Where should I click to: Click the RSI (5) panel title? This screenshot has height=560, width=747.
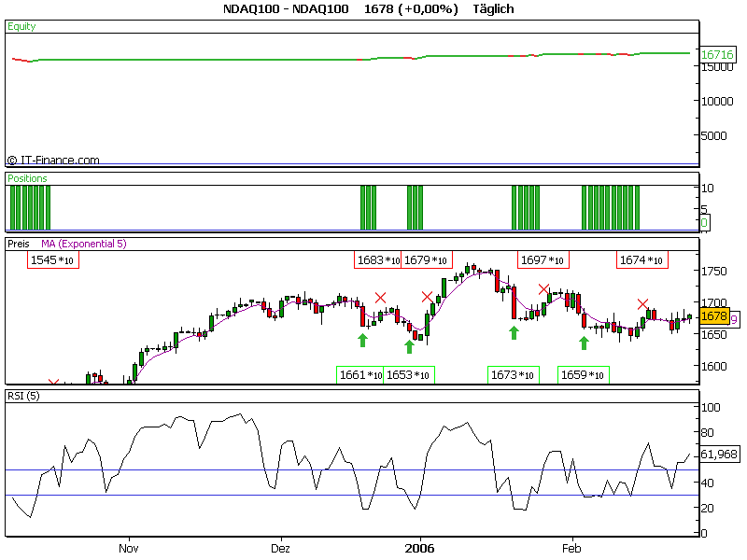[x=23, y=396]
